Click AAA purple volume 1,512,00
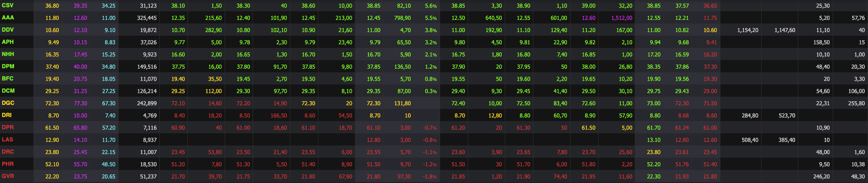 (622, 18)
